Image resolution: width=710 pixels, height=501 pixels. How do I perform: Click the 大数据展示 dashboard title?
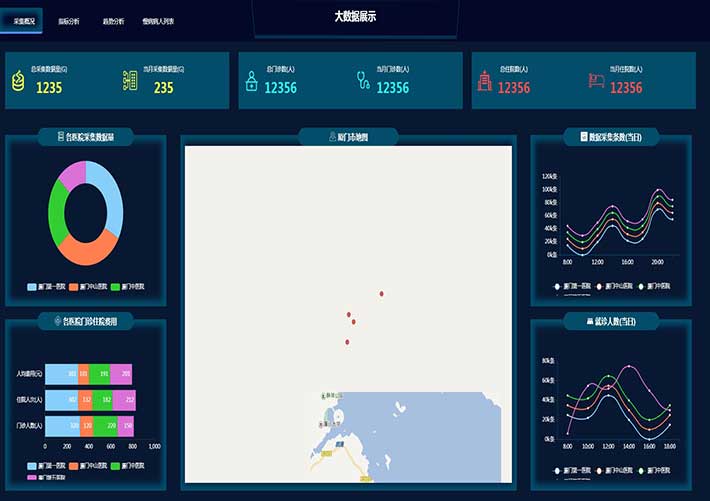pos(355,16)
